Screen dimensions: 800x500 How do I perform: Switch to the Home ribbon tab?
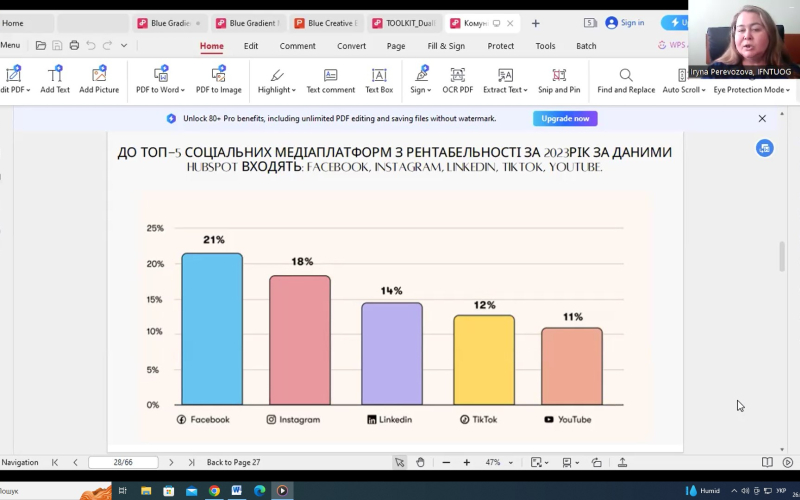click(211, 46)
